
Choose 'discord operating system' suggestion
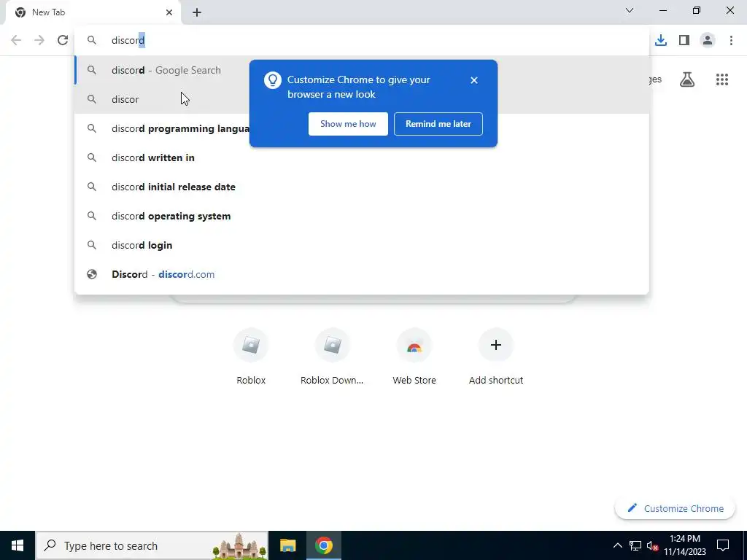point(362,216)
